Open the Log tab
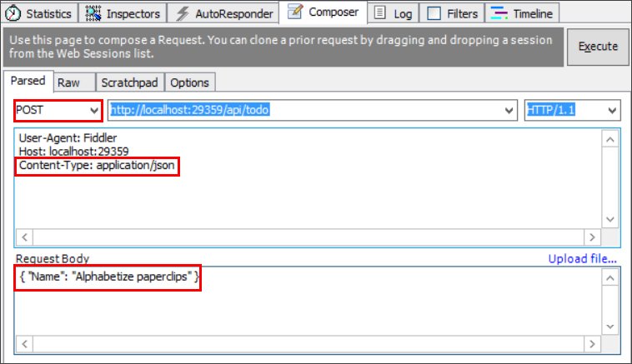 393,13
